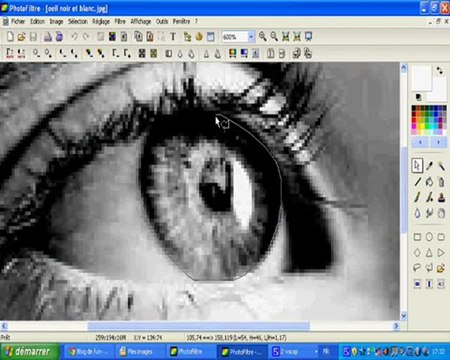This screenshot has width=450, height=360.
Task: Open the Affichage menu
Action: (141, 21)
